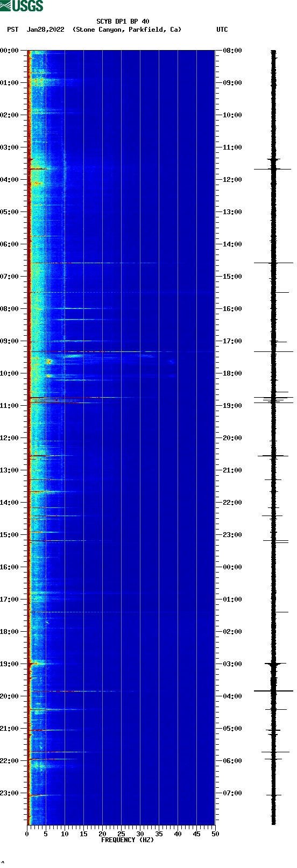Click the 11:00 PST time label
This screenshot has height=868, width=297.
10,406
